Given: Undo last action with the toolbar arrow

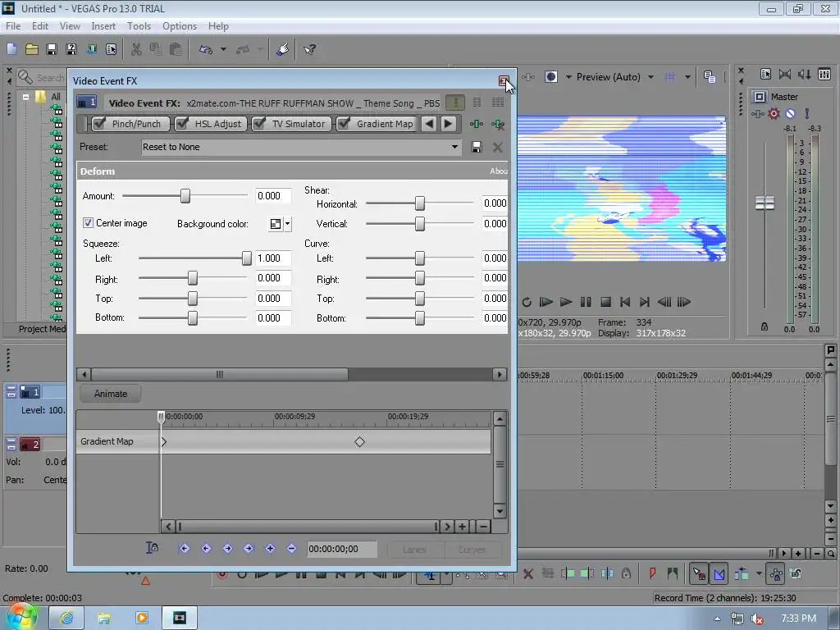Looking at the screenshot, I should click(x=206, y=49).
